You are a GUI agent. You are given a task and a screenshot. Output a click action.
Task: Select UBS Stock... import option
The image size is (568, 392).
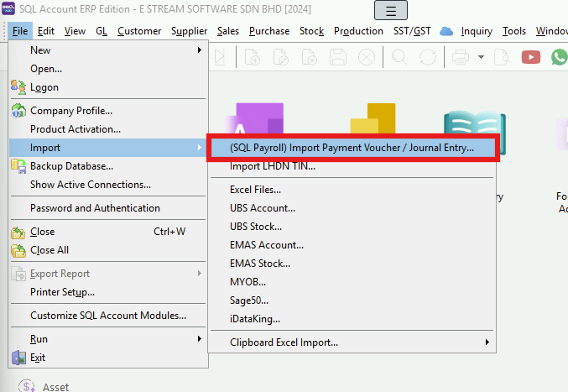[x=352, y=227]
